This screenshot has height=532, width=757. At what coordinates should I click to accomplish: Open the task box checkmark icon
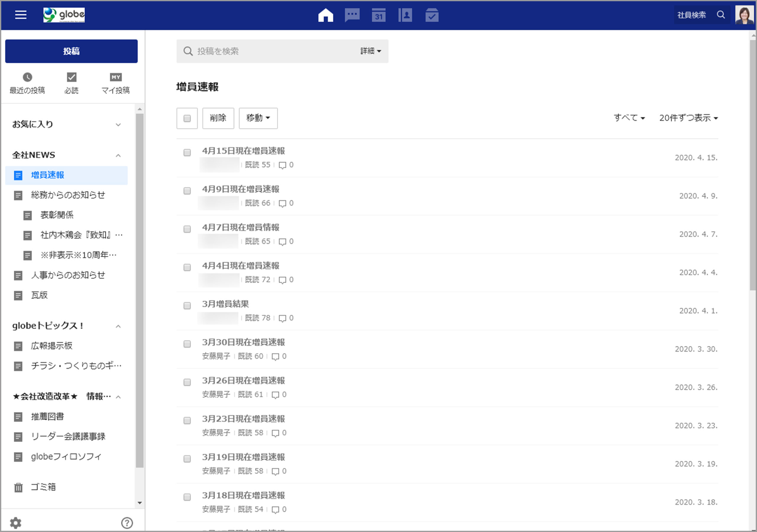coord(432,15)
